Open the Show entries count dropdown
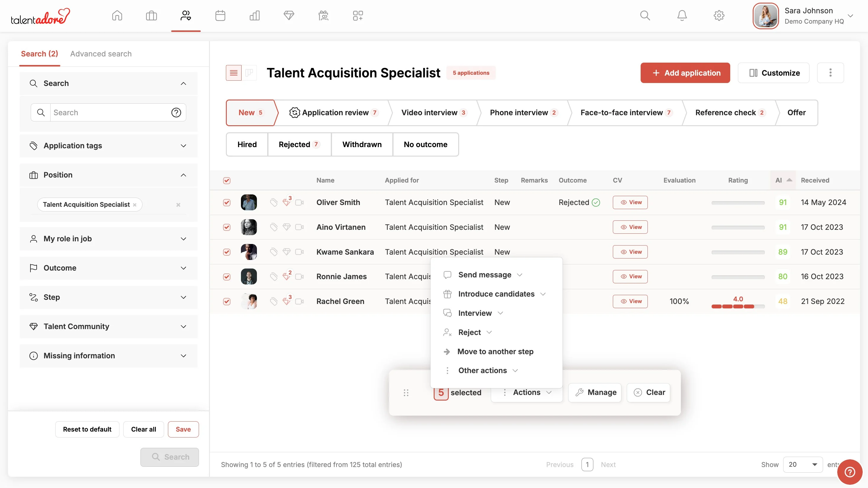 point(803,464)
